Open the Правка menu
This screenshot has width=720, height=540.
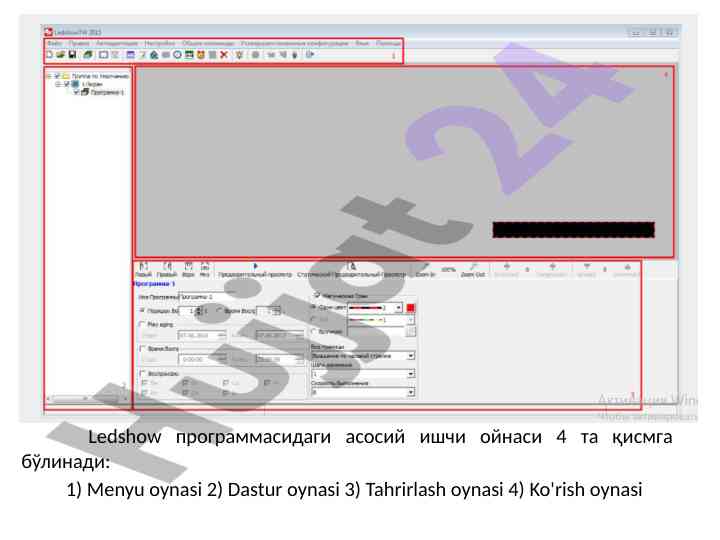point(79,43)
